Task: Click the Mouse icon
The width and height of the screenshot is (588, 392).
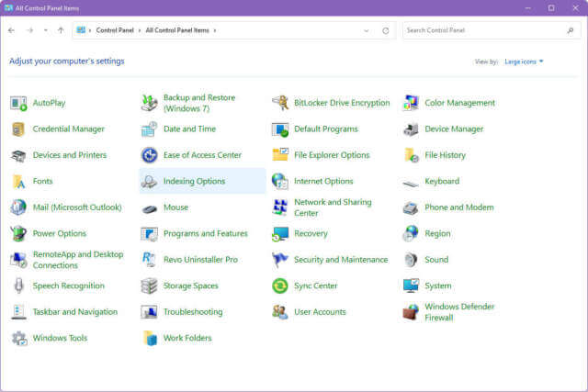Action: tap(149, 208)
